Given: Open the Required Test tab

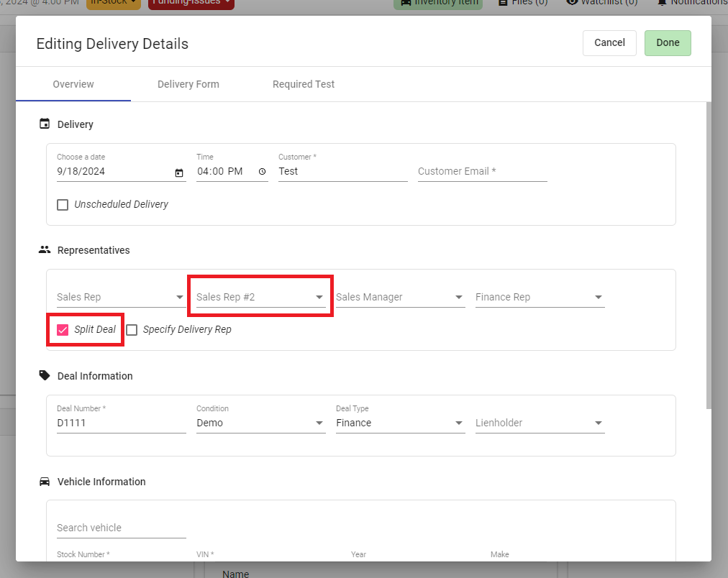Looking at the screenshot, I should [x=303, y=84].
